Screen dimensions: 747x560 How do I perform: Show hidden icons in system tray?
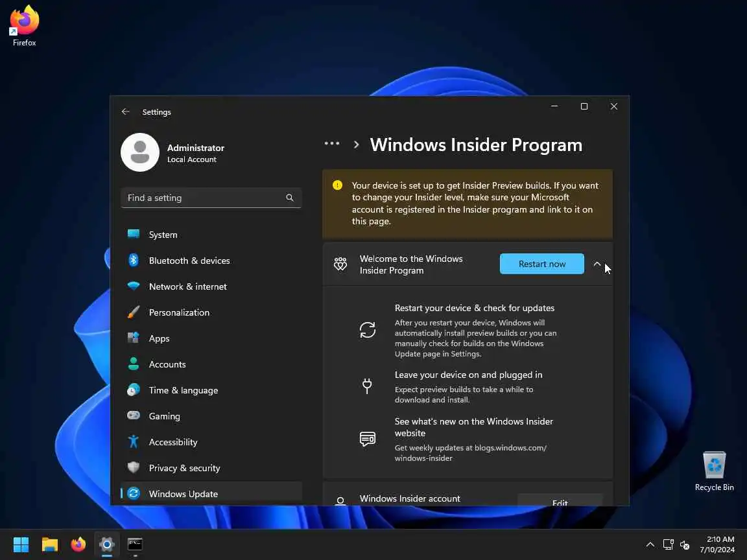coord(650,544)
